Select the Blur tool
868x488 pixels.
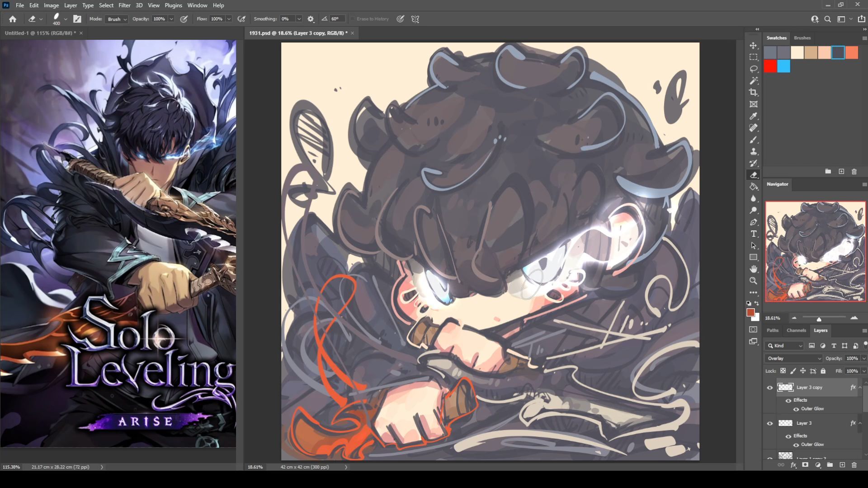click(753, 198)
